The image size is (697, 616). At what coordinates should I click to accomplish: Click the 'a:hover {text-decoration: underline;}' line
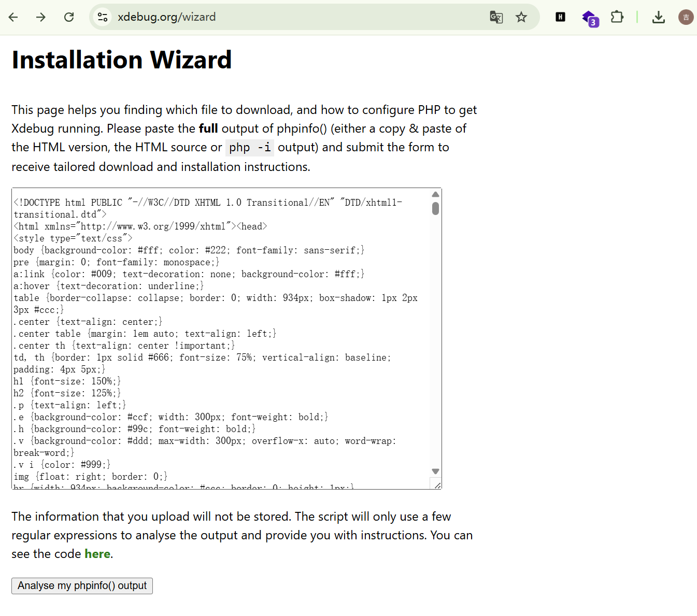tap(109, 286)
